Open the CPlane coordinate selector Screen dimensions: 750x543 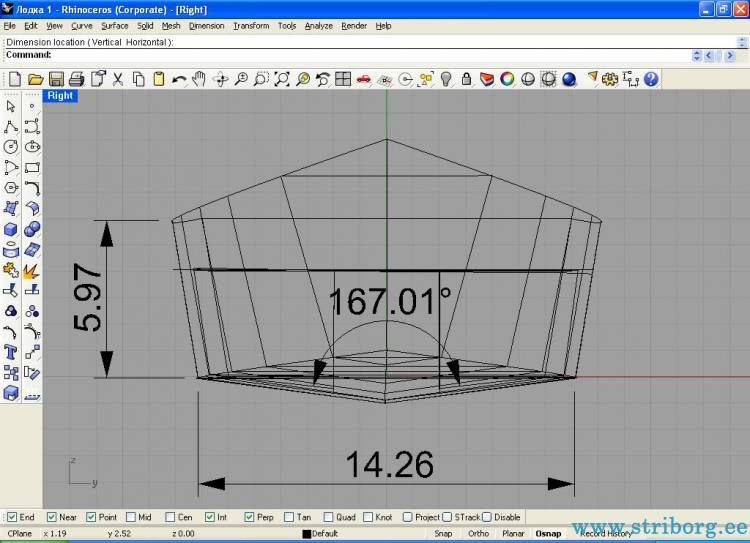20,533
